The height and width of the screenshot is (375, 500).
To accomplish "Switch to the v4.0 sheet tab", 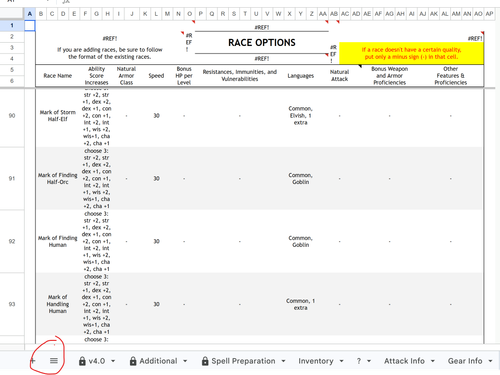I will (x=97, y=361).
